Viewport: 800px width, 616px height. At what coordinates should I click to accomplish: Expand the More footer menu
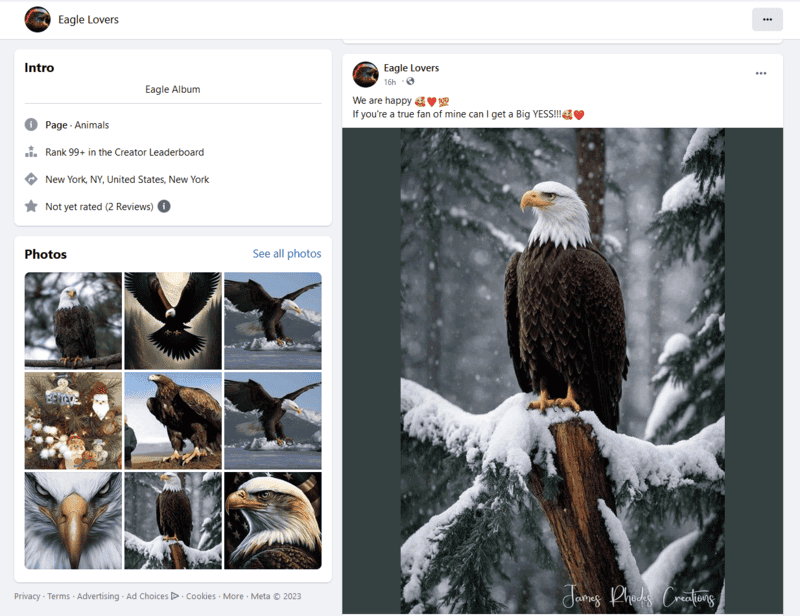(x=233, y=596)
